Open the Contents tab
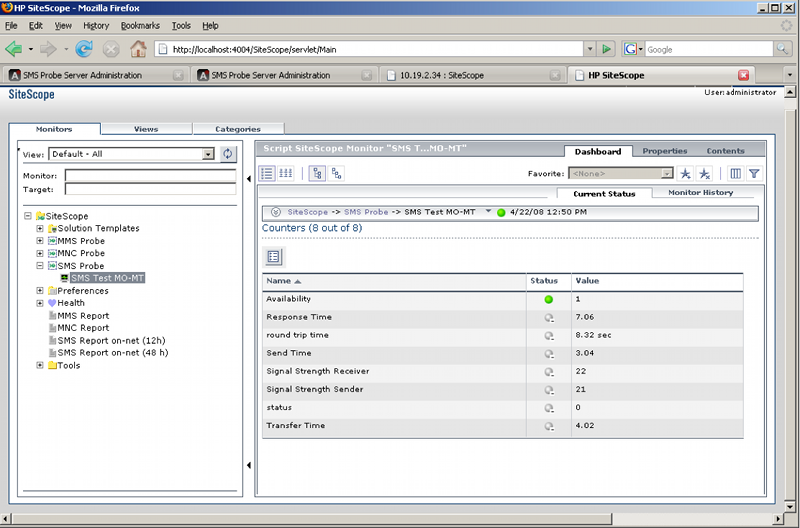 tap(726, 151)
